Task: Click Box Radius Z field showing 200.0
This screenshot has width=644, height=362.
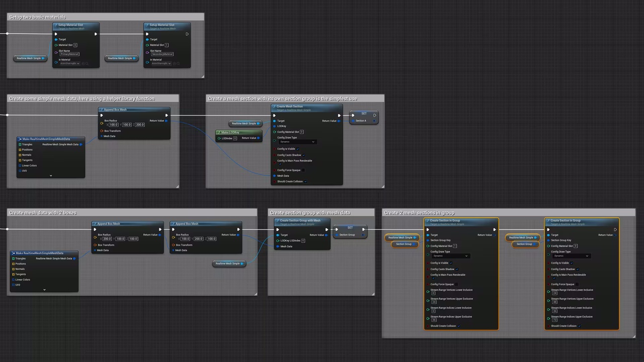Action: [139, 125]
